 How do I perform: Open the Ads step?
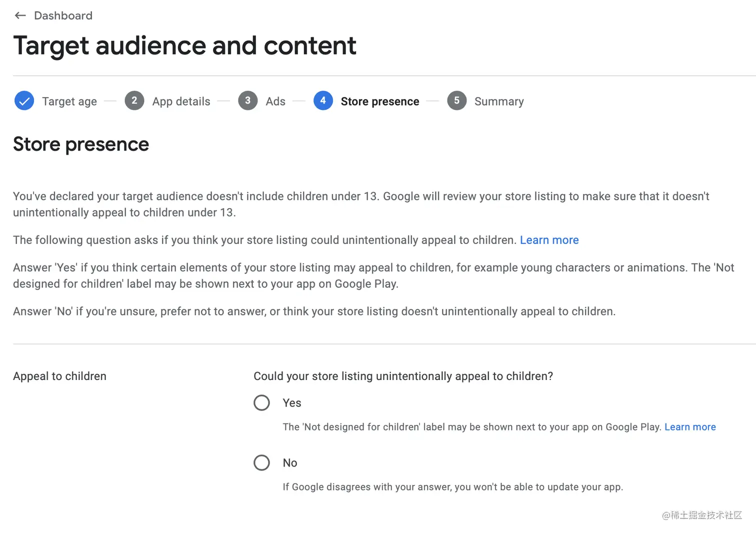coord(275,101)
